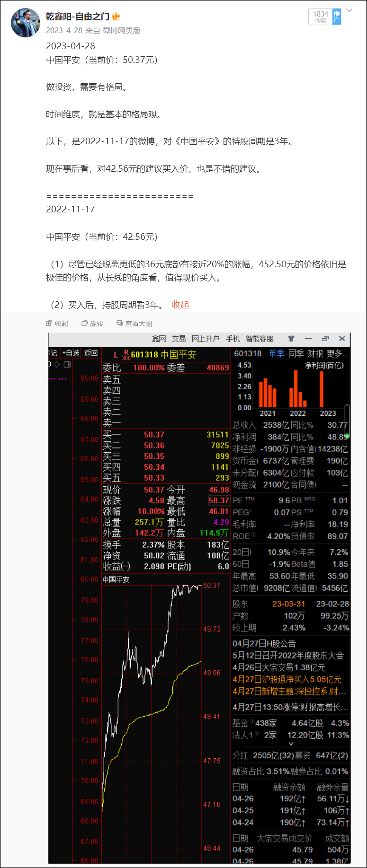Click the R300 index tag icon
Image resolution: width=367 pixels, height=868 pixels.
(126, 355)
